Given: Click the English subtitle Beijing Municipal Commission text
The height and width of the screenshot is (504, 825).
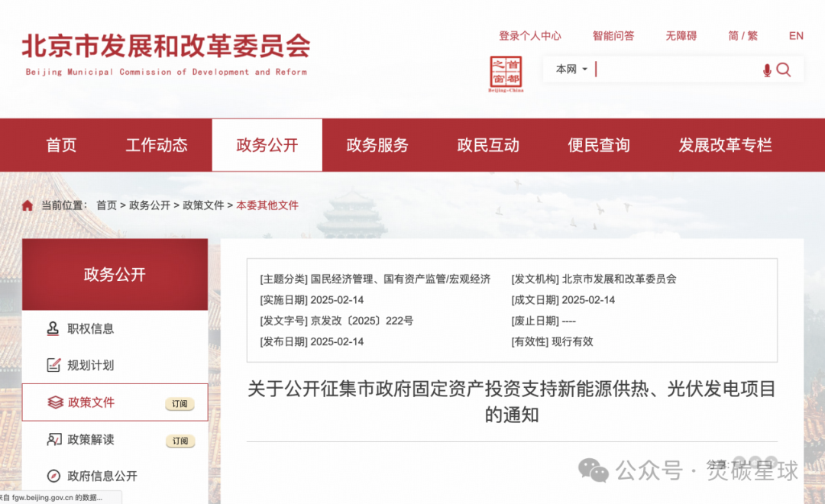Looking at the screenshot, I should click(167, 72).
